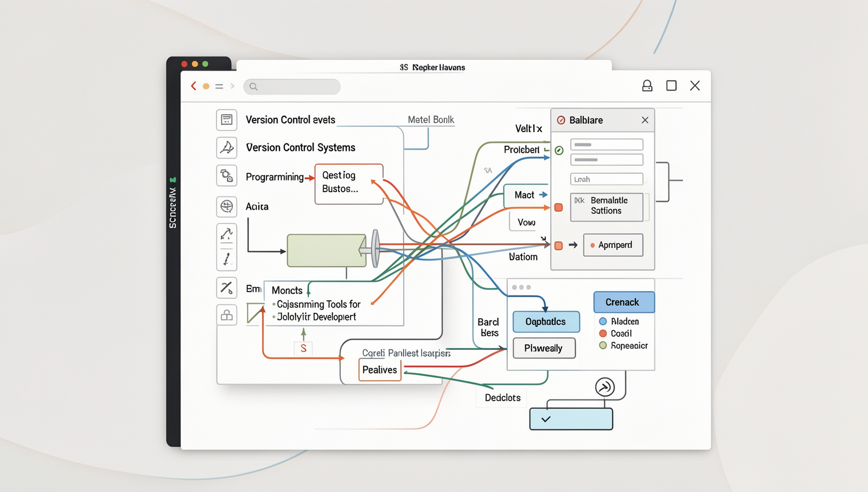Click the Veltlx label
Viewport: 868px width, 492px height.
(x=529, y=129)
